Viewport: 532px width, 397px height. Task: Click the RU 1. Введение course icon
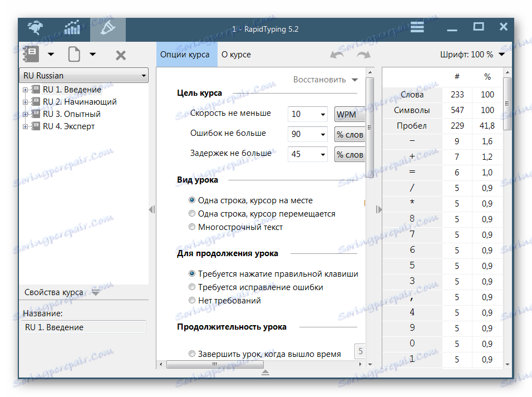[x=36, y=90]
